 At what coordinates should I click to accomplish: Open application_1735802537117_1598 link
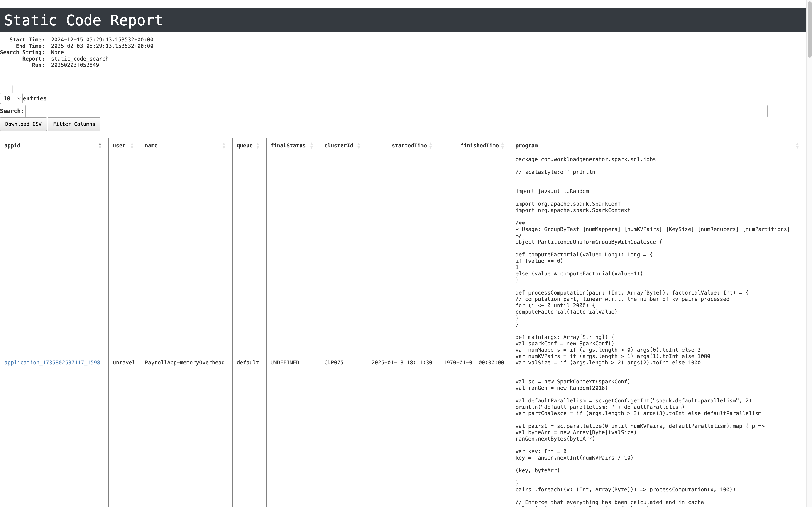click(x=52, y=363)
